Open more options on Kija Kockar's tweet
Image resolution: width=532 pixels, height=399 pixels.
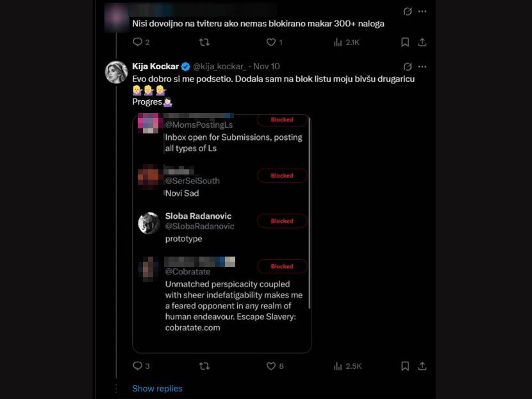point(422,66)
